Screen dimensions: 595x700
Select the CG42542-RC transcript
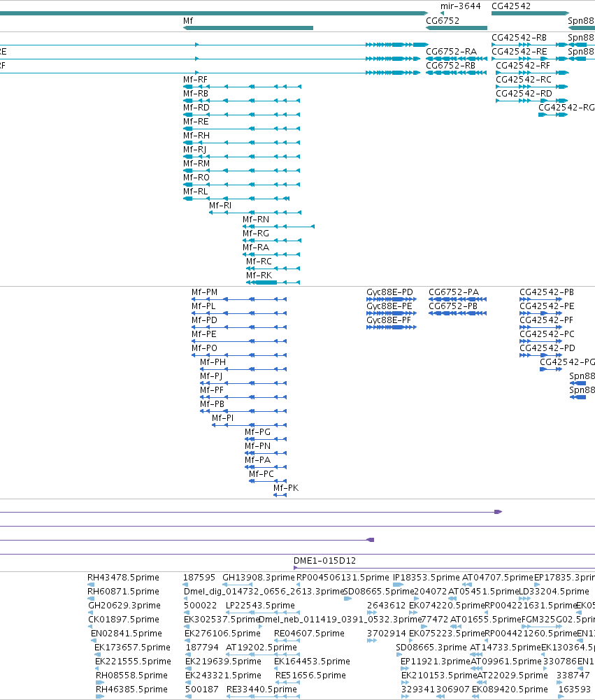[531, 87]
